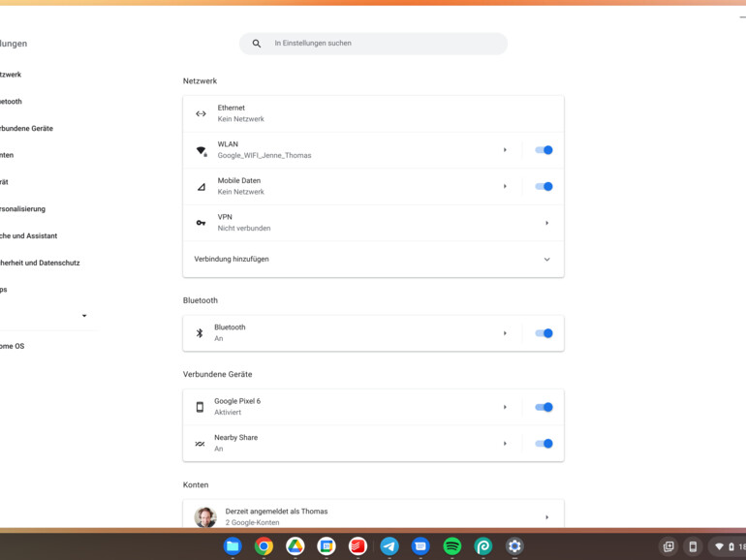Screen dimensions: 746x560
Task: Select Bluetooth in the sidebar
Action: click(x=11, y=102)
